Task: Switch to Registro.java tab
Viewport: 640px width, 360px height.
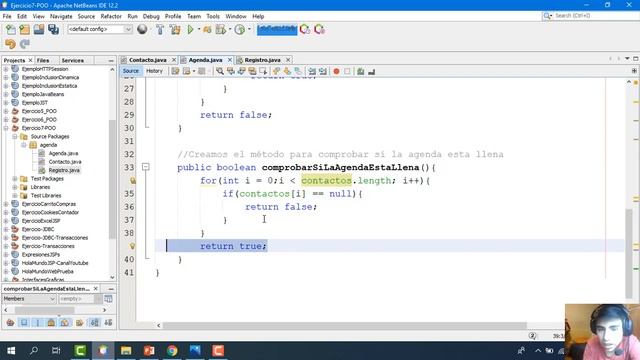Action: coord(262,60)
